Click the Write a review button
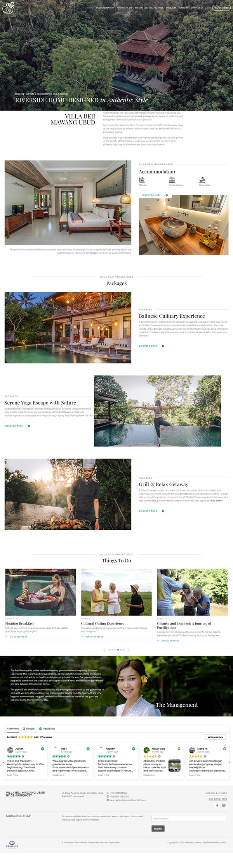 coord(215,737)
